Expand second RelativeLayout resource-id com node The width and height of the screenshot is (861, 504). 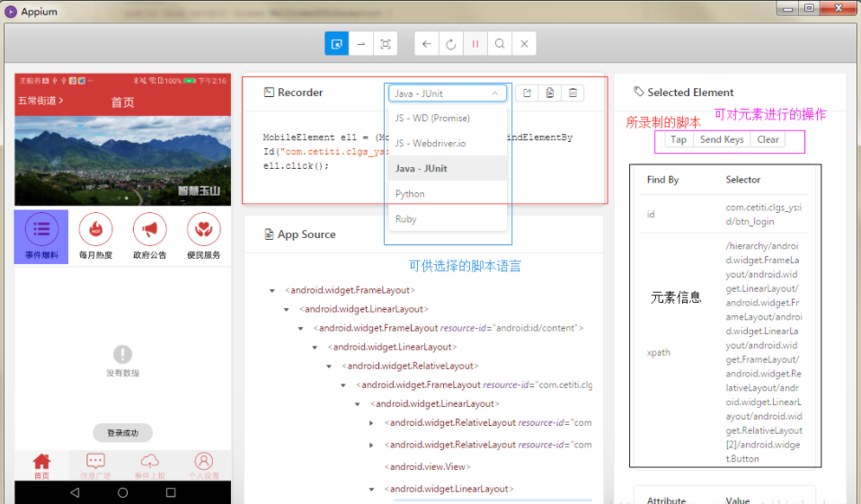click(372, 446)
